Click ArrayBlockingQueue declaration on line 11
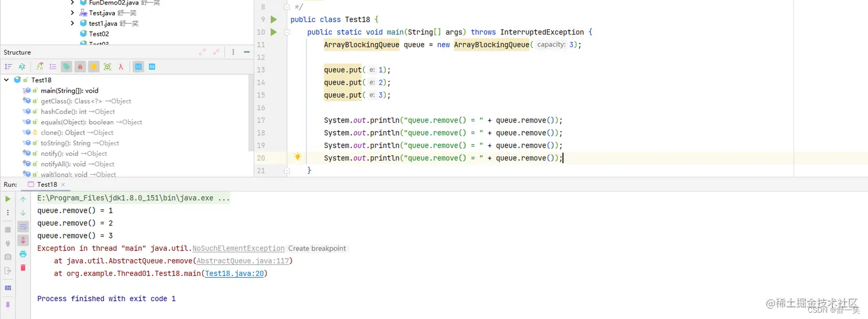868x319 pixels. 362,45
